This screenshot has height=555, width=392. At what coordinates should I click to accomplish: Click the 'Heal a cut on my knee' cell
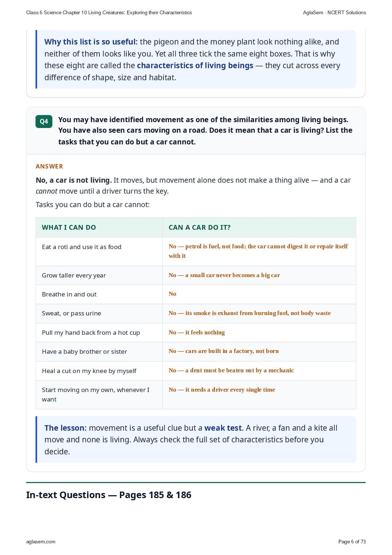pos(99,371)
